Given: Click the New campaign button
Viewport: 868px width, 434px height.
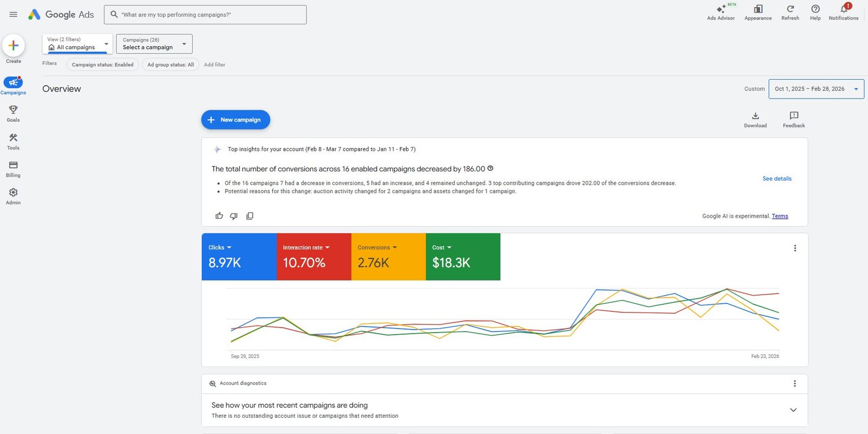Looking at the screenshot, I should tap(235, 120).
